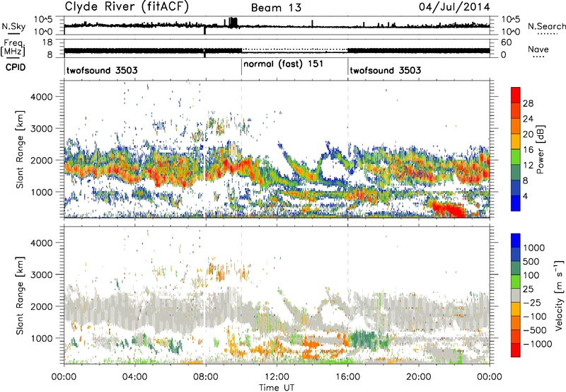Click the 'Nave' legend label
Screen dimensions: 566x392
click(538, 49)
